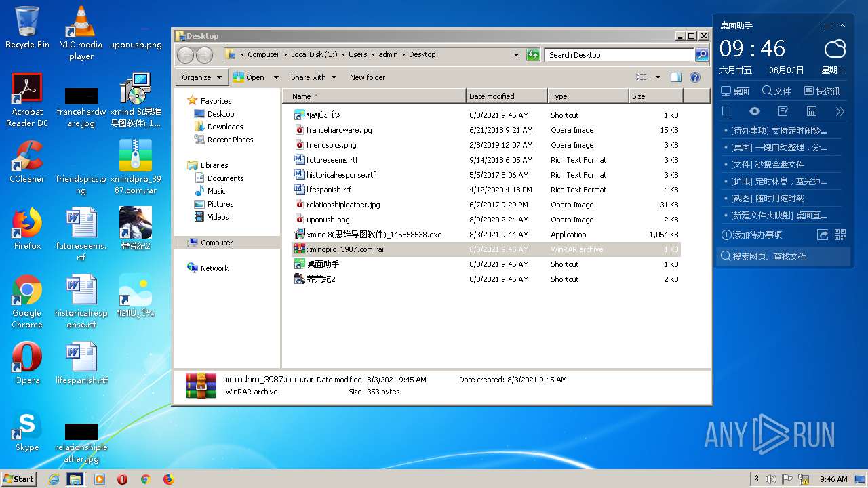Click the Explorer Back navigation arrow
The height and width of the screenshot is (488, 868).
click(x=185, y=55)
